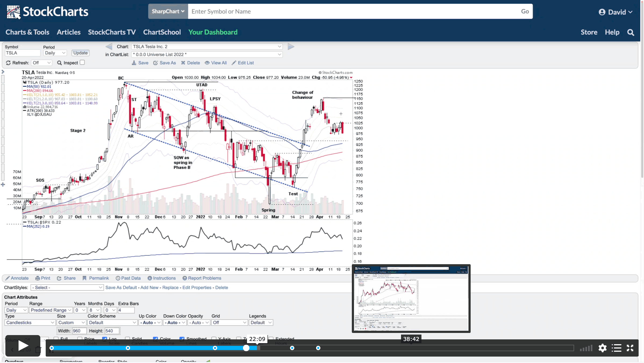The width and height of the screenshot is (644, 363).
Task: Click View All charts
Action: coord(216,63)
